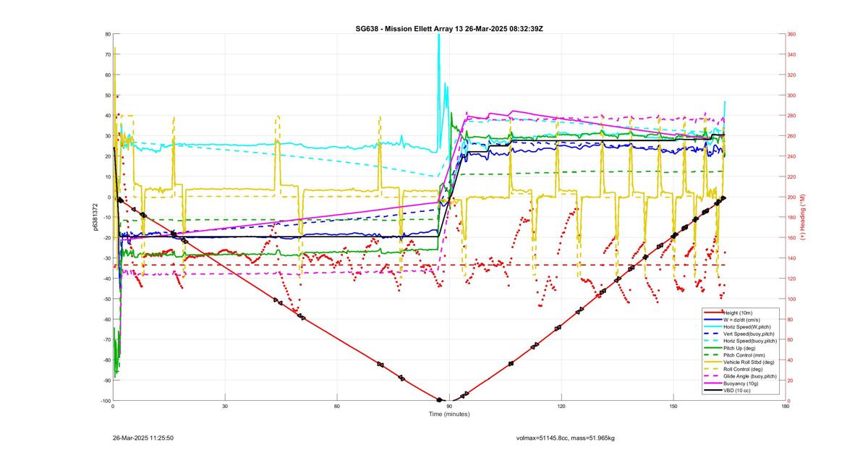The width and height of the screenshot is (868, 450).
Task: Select 'Pitch Up (deg)' legend entry
Action: [x=741, y=348]
